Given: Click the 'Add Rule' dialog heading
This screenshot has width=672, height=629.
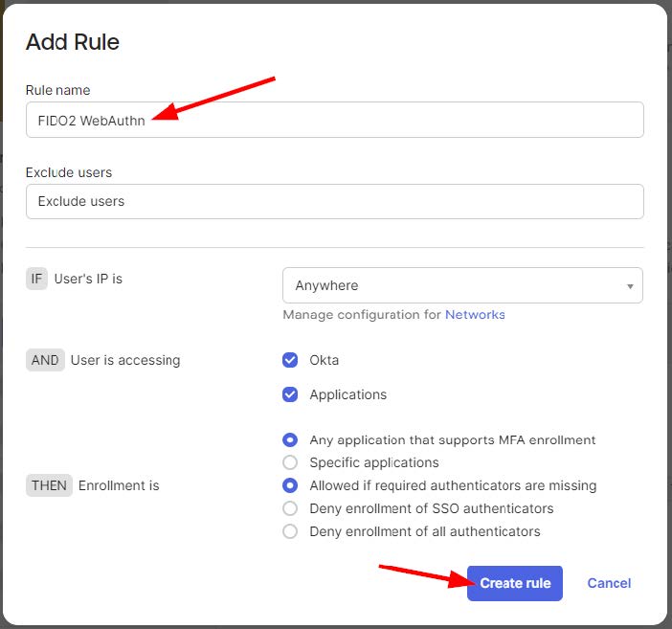Looking at the screenshot, I should click(73, 42).
